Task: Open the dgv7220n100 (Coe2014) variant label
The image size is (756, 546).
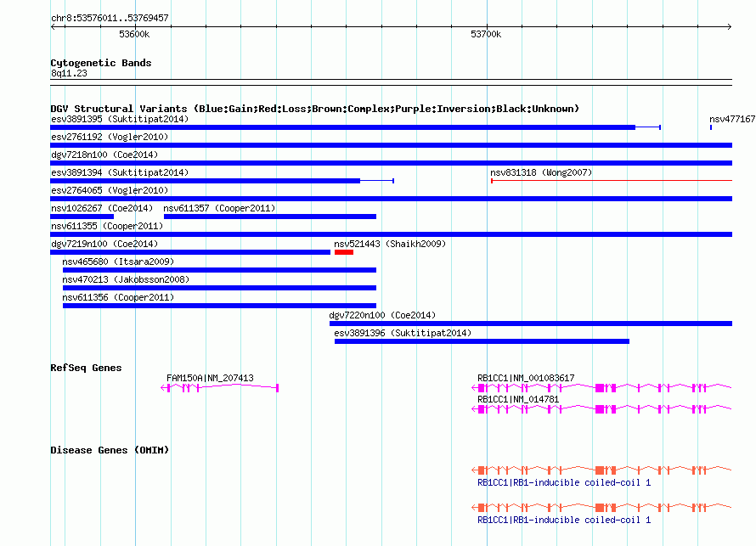Action: coord(382,315)
